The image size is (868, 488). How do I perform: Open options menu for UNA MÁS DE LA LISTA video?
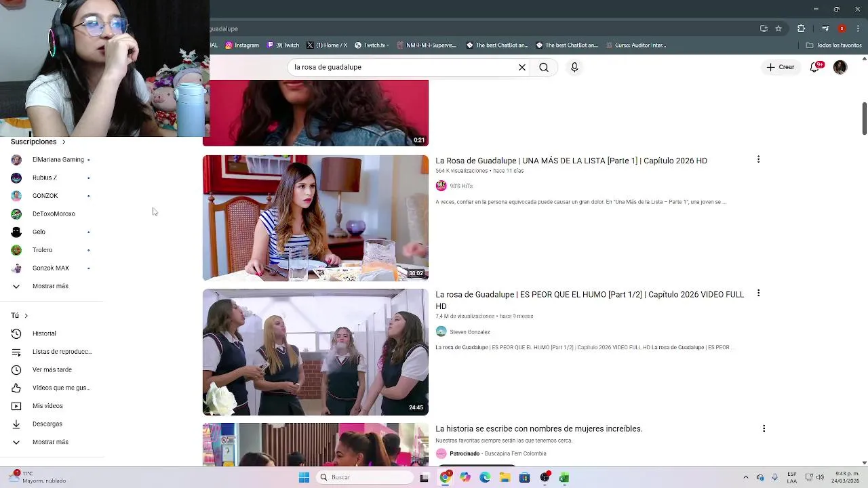pos(758,159)
